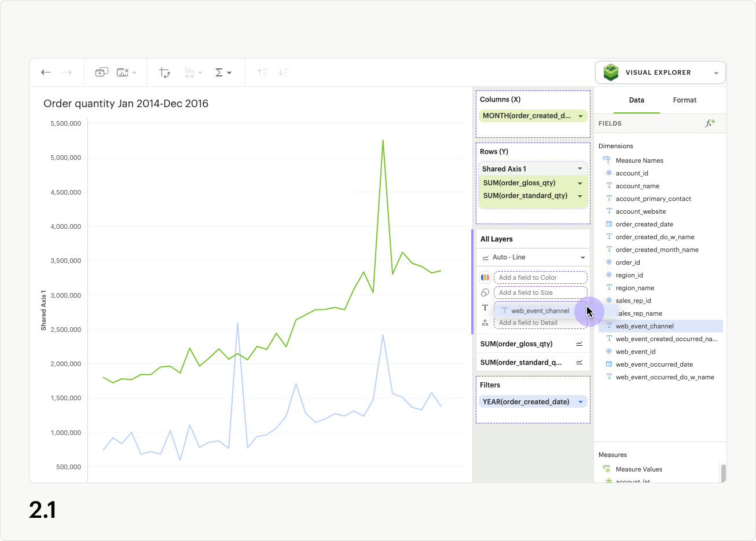Viewport: 756px width, 541px height.
Task: Click the swap axes icon
Action: pyautogui.click(x=164, y=72)
